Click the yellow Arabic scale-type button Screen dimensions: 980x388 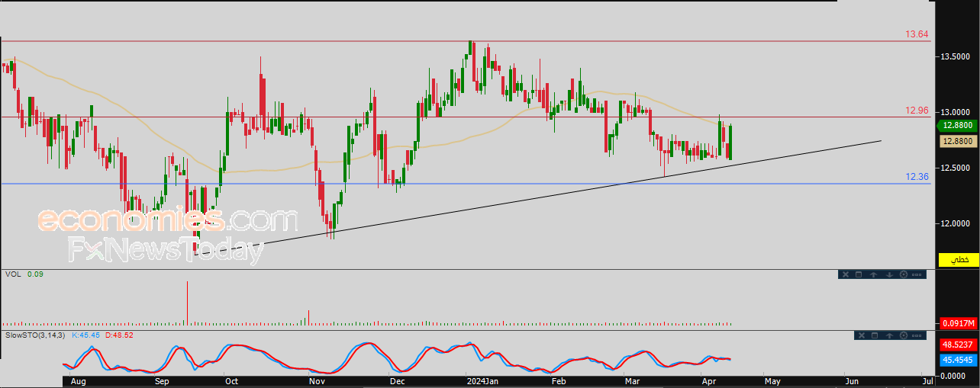[x=958, y=259]
